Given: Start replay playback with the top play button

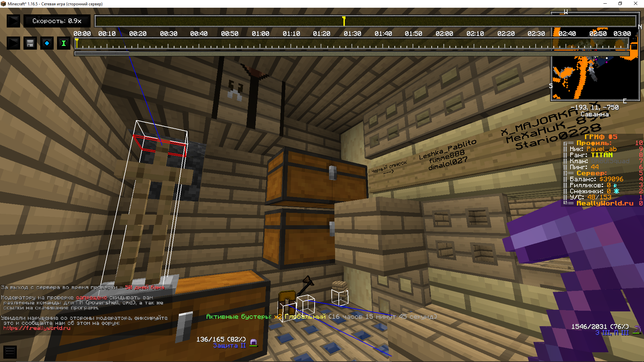Looking at the screenshot, I should 13,21.
